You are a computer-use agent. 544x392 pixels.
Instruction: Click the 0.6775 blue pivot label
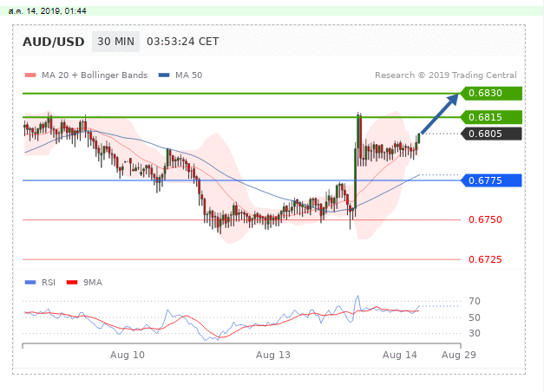click(491, 180)
